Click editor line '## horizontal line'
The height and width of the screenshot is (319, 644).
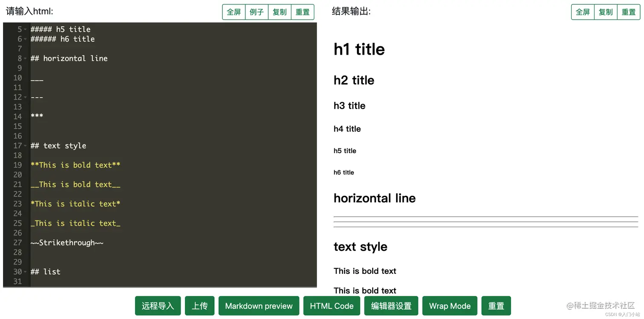[69, 58]
